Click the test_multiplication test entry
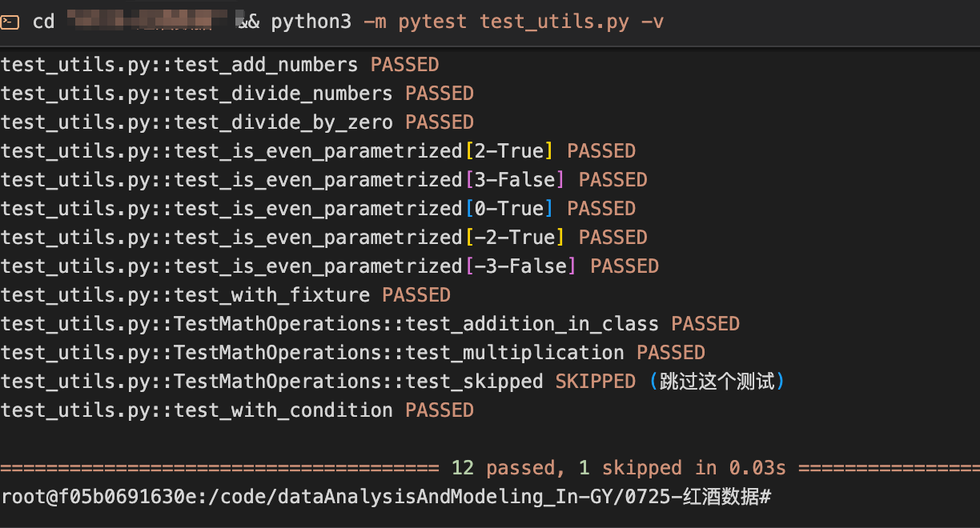Viewport: 980px width, 528px height. coord(352,353)
